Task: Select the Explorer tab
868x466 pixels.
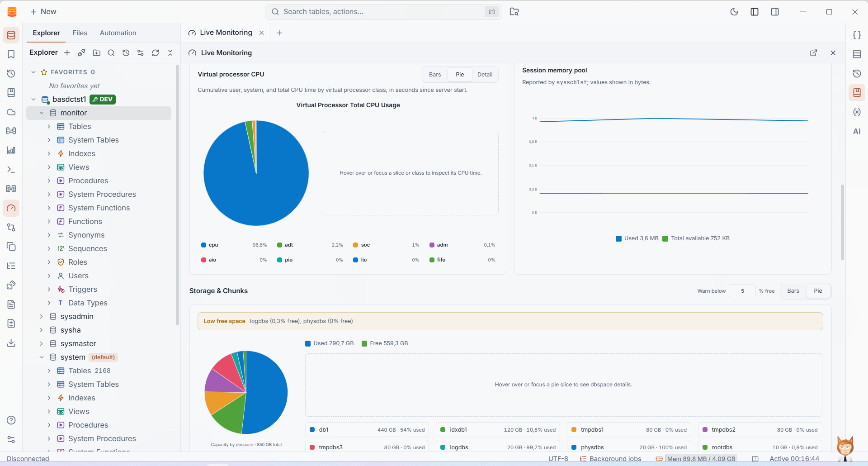Action: [x=46, y=33]
